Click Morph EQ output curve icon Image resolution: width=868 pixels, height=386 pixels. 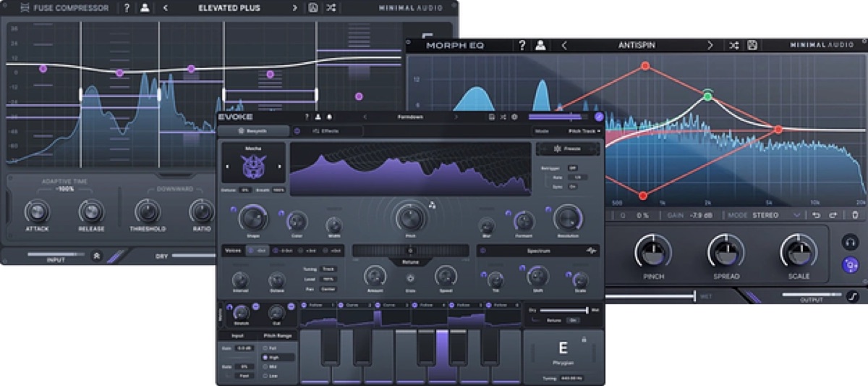click(853, 297)
